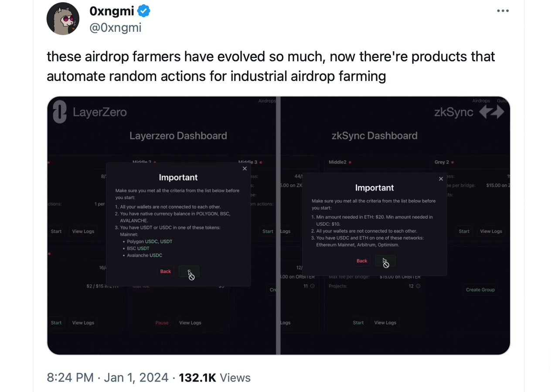Close the Layerzero Important dialog with X
The image size is (558, 392).
point(245,169)
